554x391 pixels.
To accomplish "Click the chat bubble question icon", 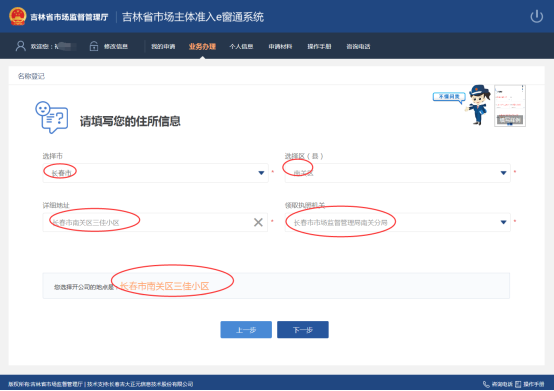I will pyautogui.click(x=52, y=117).
